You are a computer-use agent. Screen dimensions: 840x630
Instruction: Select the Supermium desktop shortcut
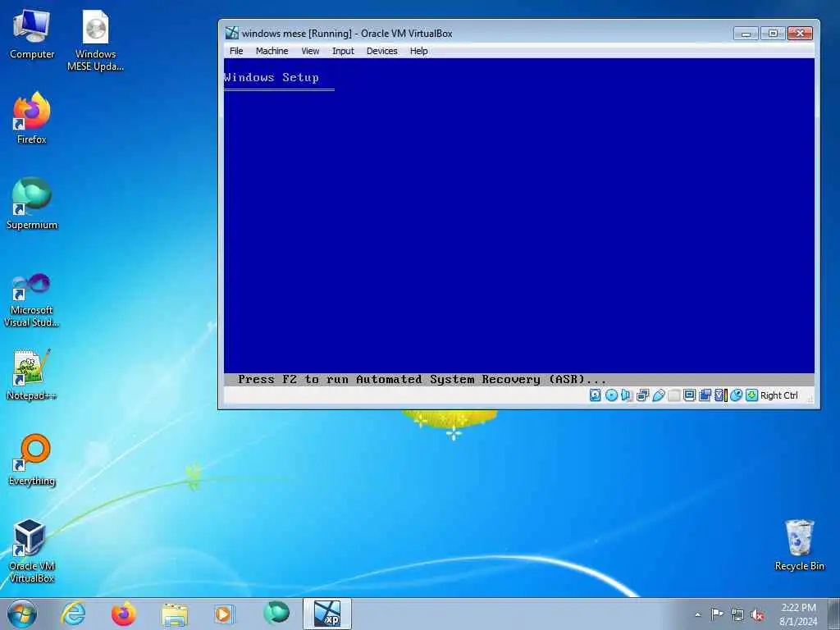click(x=32, y=203)
